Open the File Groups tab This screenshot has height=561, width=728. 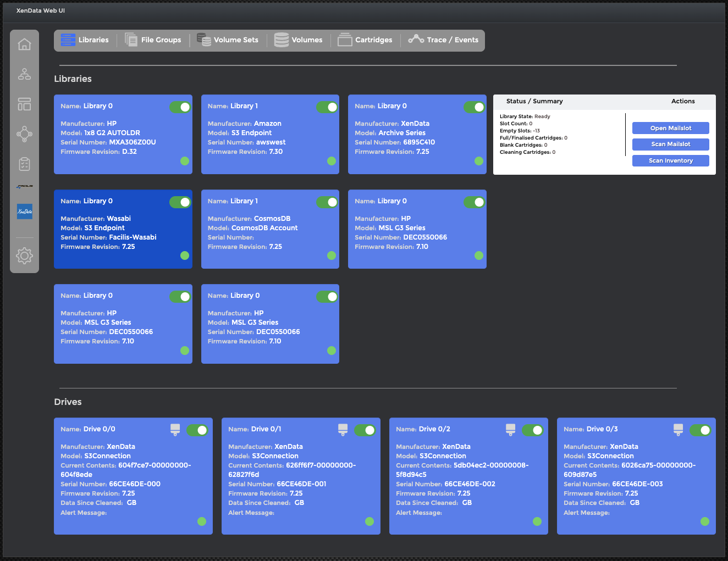coord(153,40)
